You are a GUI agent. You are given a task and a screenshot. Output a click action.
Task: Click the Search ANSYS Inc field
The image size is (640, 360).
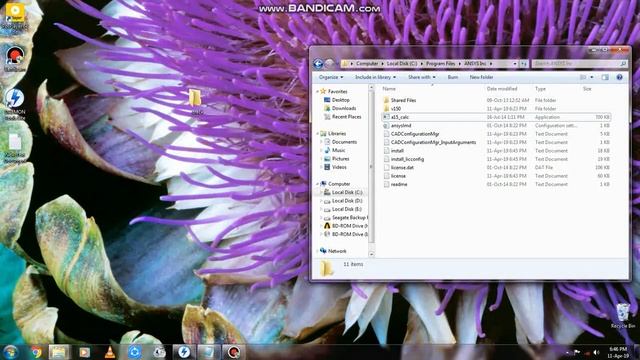point(580,64)
